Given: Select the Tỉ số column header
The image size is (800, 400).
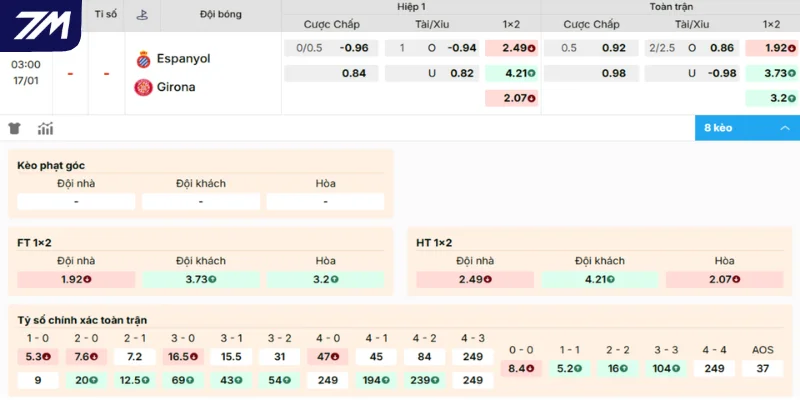Looking at the screenshot, I should point(105,15).
